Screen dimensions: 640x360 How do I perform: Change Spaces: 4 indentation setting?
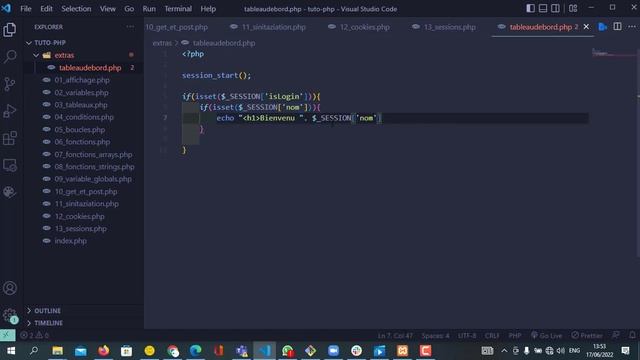[435, 336]
